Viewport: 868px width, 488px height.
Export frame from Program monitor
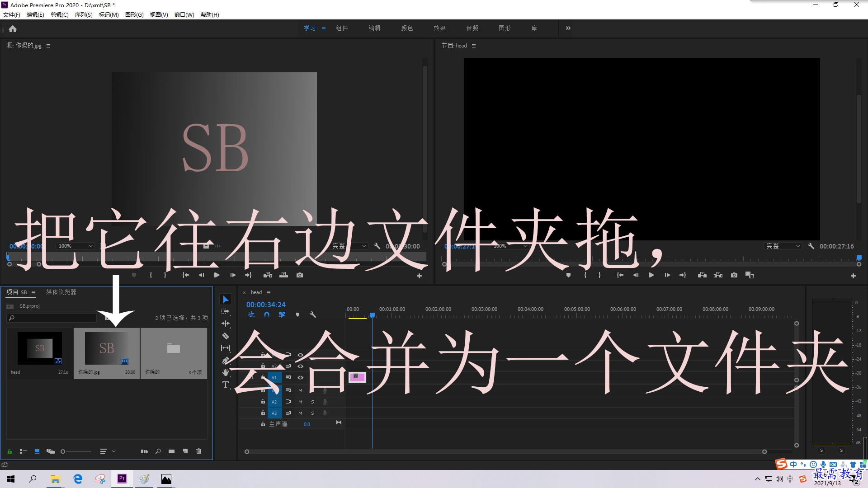point(734,275)
